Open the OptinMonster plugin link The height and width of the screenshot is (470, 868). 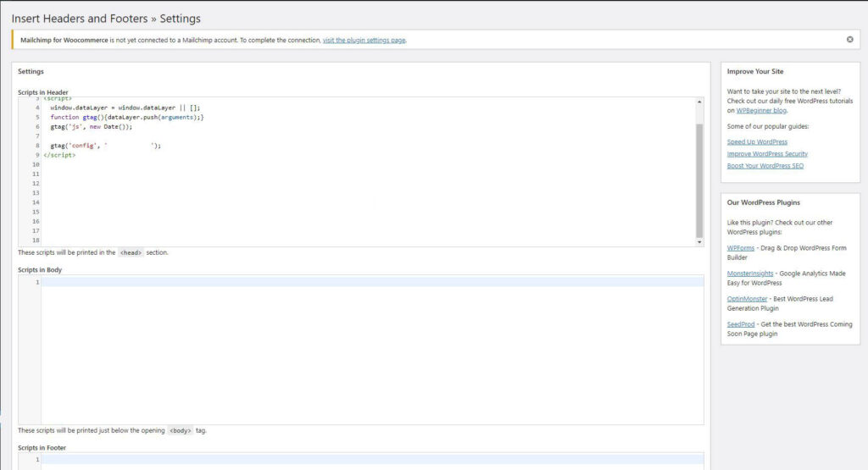coord(748,299)
